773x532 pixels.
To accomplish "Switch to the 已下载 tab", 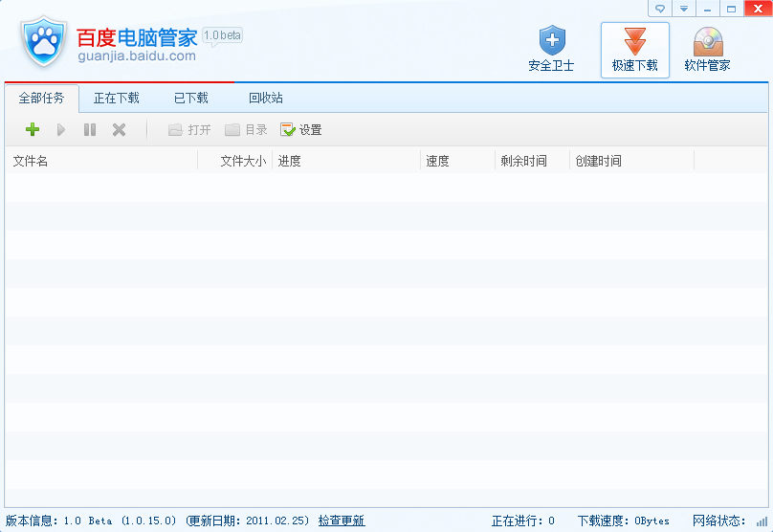I will click(x=190, y=98).
